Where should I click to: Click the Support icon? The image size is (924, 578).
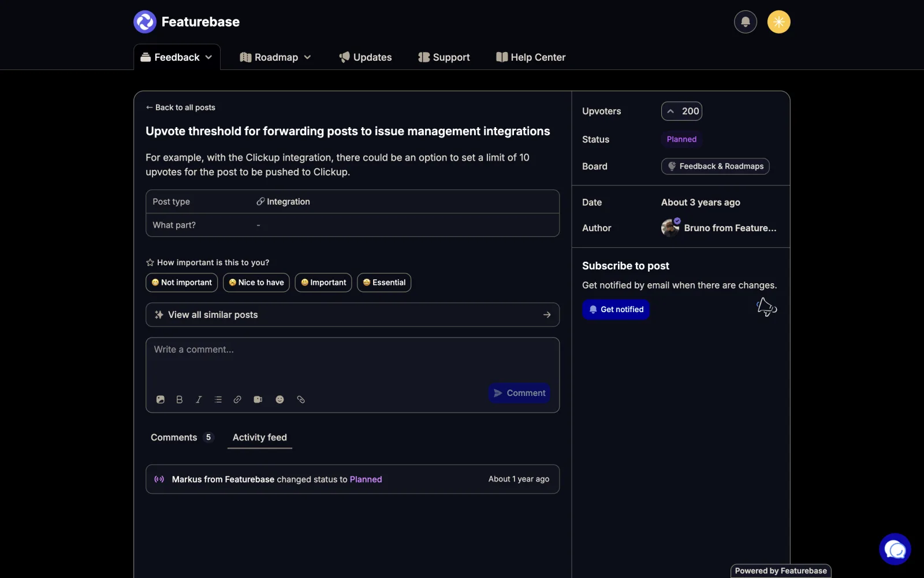pos(424,57)
